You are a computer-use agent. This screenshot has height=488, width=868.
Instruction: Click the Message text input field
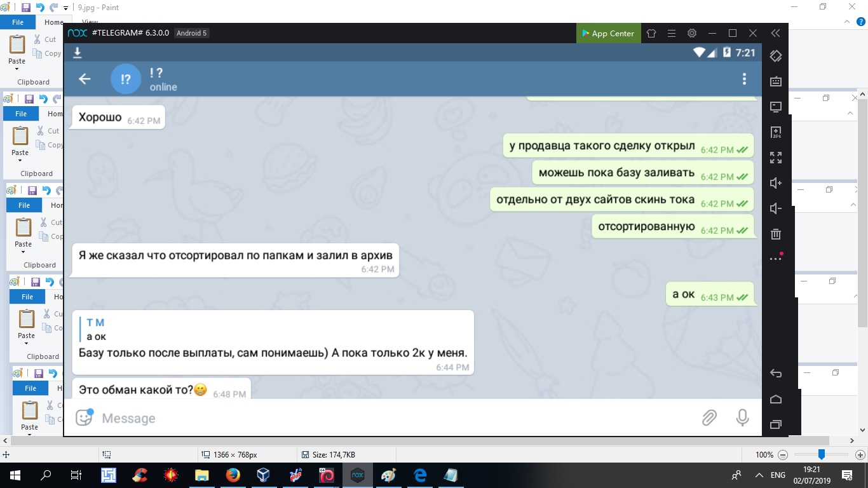pos(381,418)
